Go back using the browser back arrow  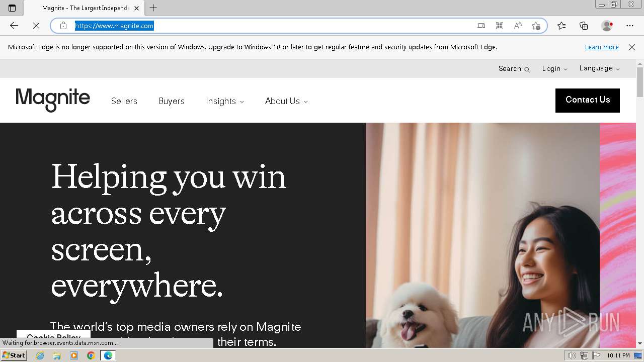pyautogui.click(x=14, y=26)
